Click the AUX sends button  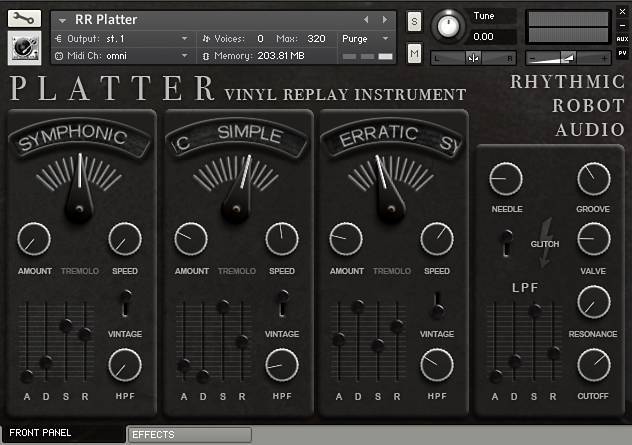(622, 39)
